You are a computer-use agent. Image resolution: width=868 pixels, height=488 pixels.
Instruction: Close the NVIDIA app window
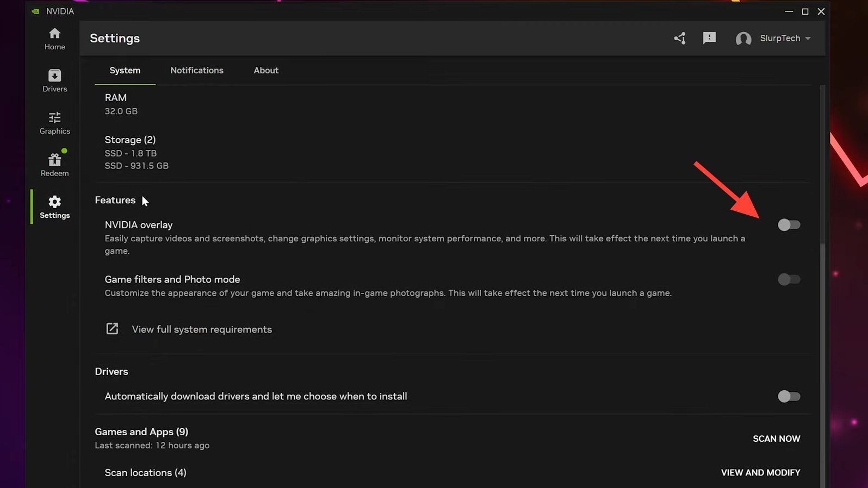pyautogui.click(x=821, y=11)
